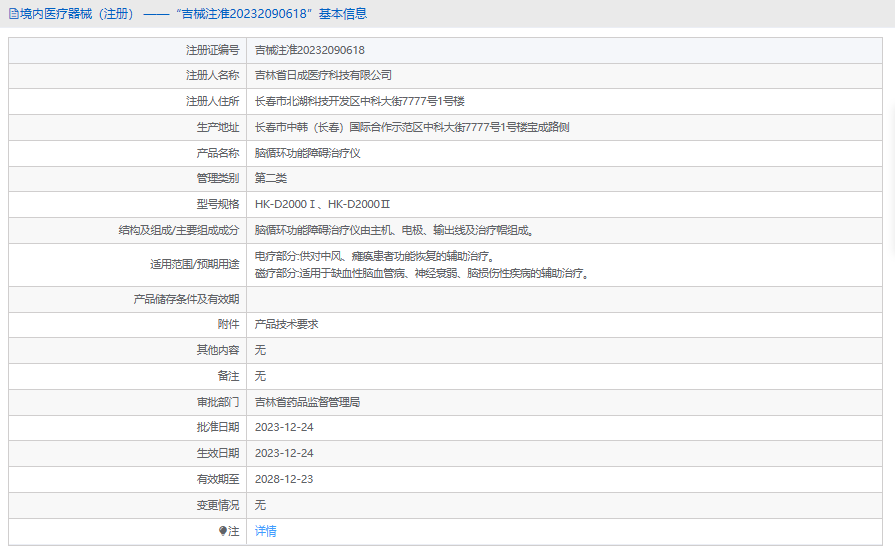Image resolution: width=895 pixels, height=550 pixels.
Task: Select 无 value in 变更情况 row
Action: (x=260, y=505)
